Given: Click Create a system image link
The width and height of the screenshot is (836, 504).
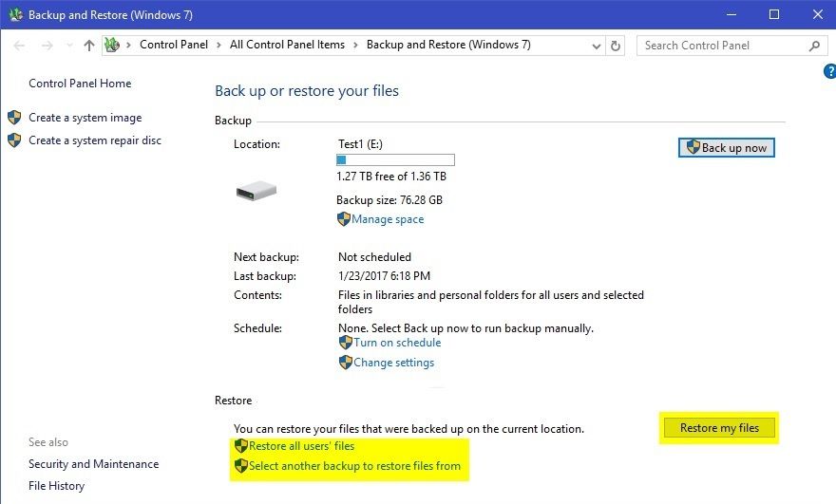Looking at the screenshot, I should tap(85, 118).
